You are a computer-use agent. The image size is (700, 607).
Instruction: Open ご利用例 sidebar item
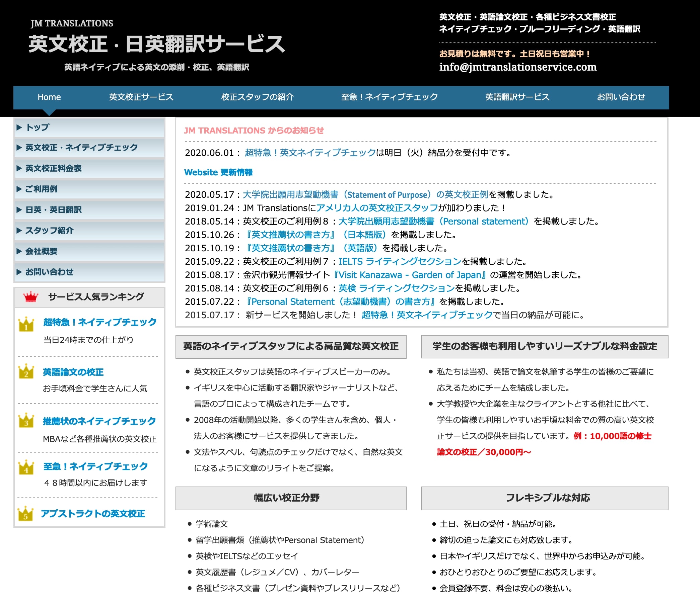(x=41, y=189)
